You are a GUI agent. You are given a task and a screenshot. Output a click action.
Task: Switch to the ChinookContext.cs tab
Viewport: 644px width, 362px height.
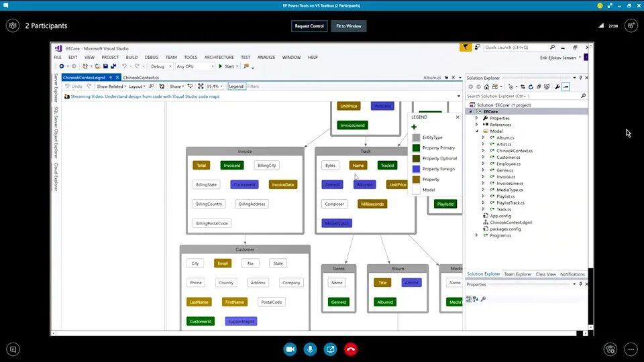(x=141, y=78)
